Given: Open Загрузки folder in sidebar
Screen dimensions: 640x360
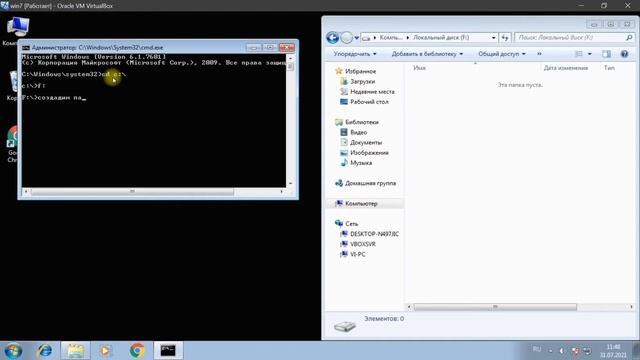Looking at the screenshot, I should (x=362, y=82).
